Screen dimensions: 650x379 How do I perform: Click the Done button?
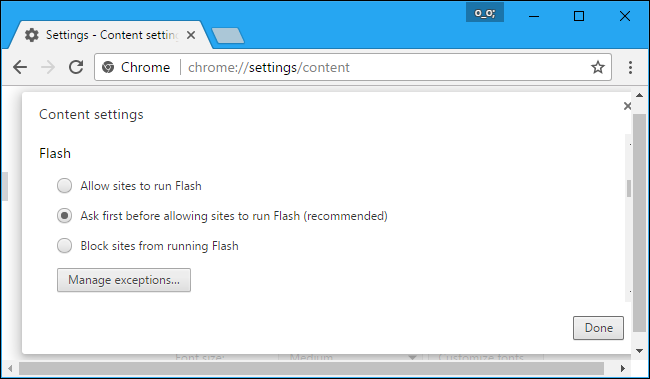pyautogui.click(x=598, y=328)
